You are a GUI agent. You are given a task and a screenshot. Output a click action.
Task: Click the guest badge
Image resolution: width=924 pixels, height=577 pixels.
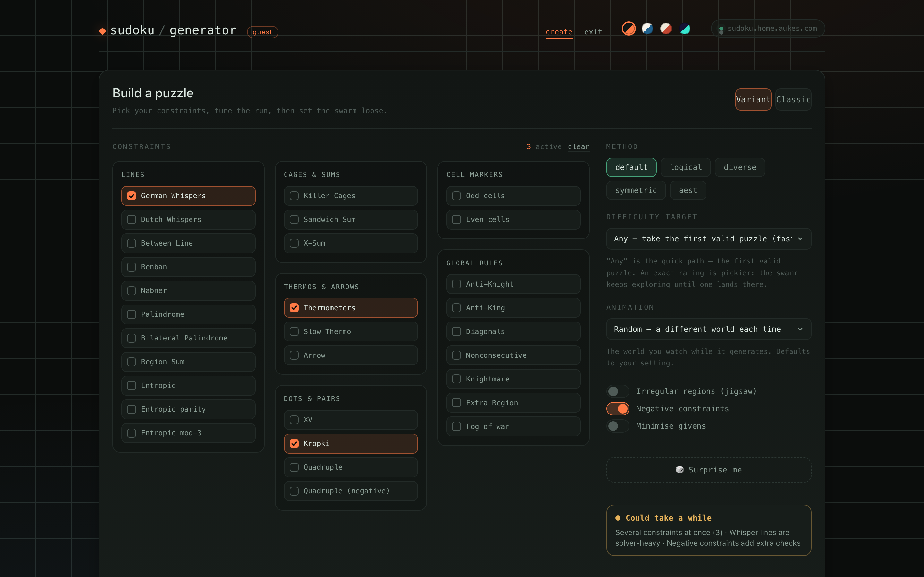263,32
